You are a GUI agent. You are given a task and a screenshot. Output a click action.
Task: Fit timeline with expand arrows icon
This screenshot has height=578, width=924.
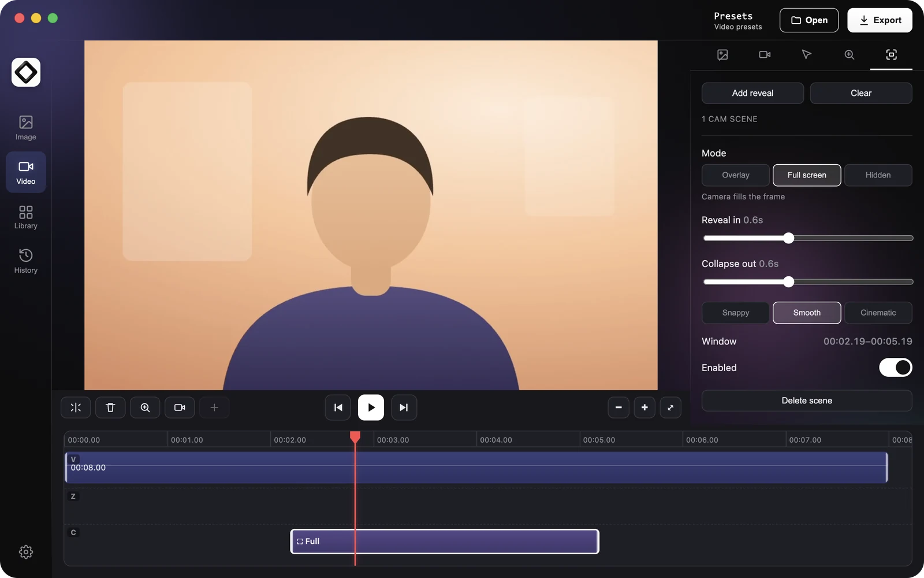click(670, 407)
